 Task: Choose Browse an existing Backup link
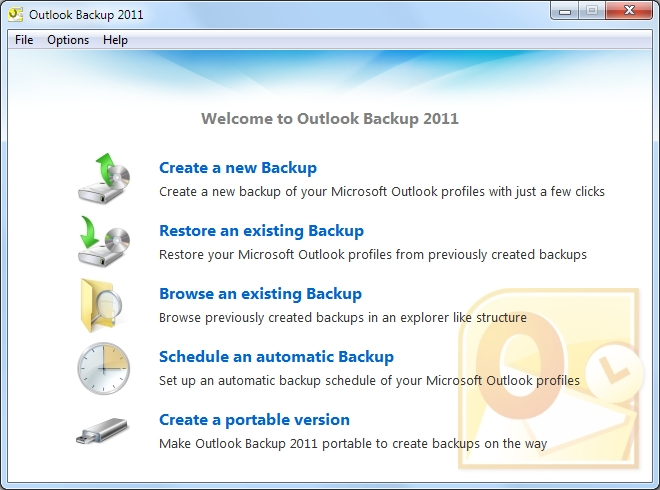[261, 294]
